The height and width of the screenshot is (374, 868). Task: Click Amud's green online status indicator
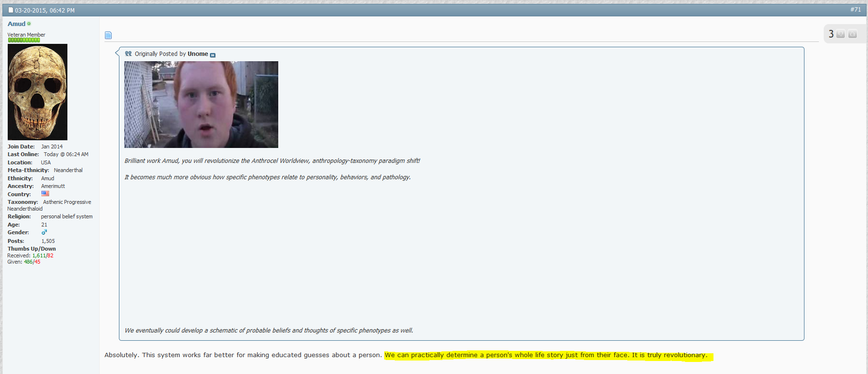click(x=29, y=24)
